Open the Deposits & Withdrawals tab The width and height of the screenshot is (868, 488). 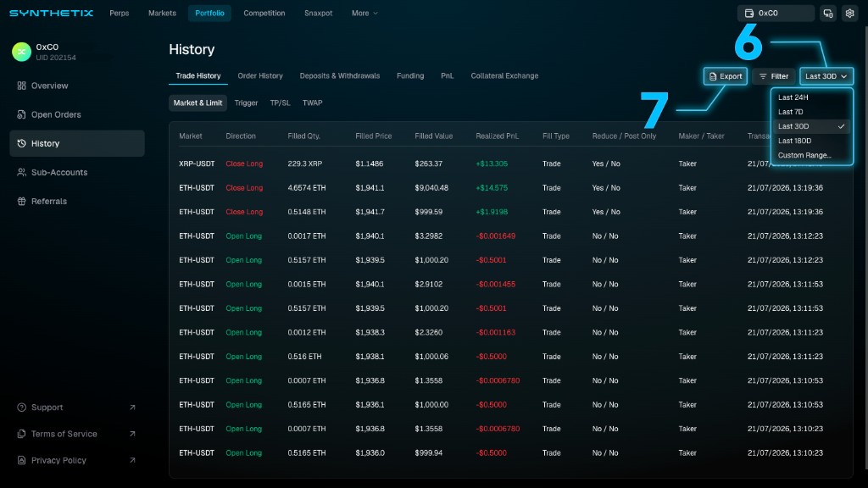coord(340,75)
